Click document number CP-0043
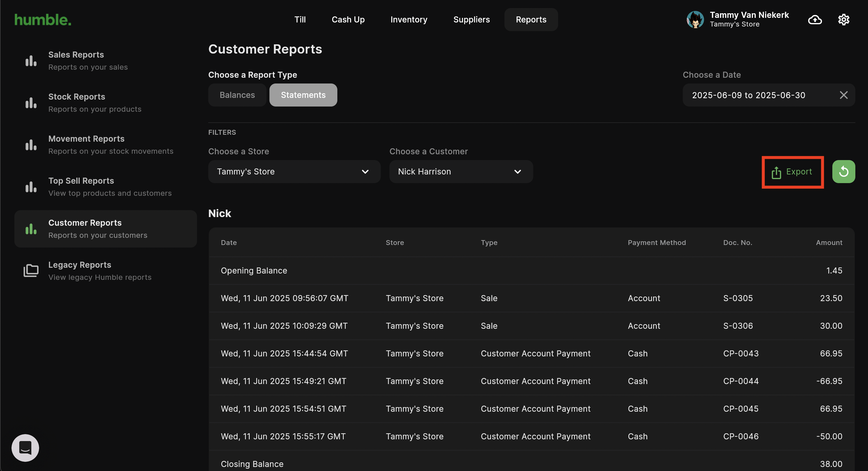The image size is (868, 471). tap(741, 354)
